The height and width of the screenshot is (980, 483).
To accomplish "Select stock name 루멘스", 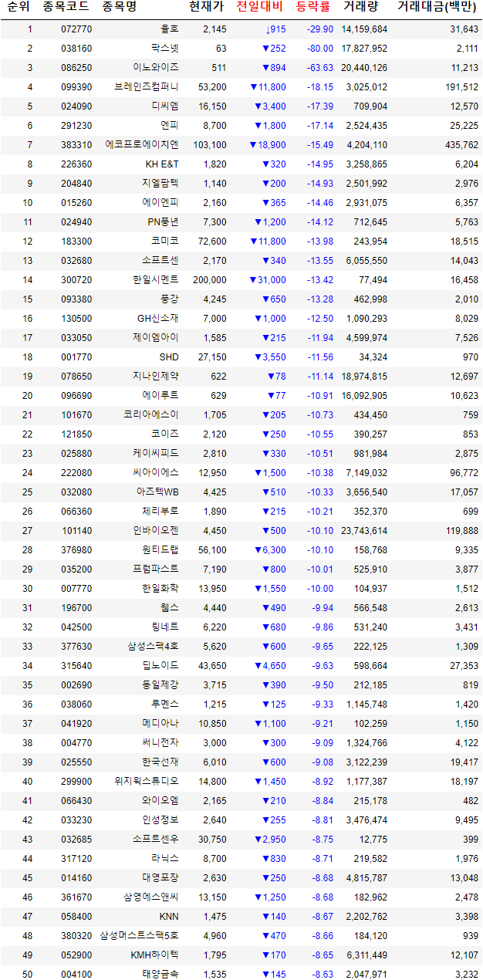I will pyautogui.click(x=165, y=705).
